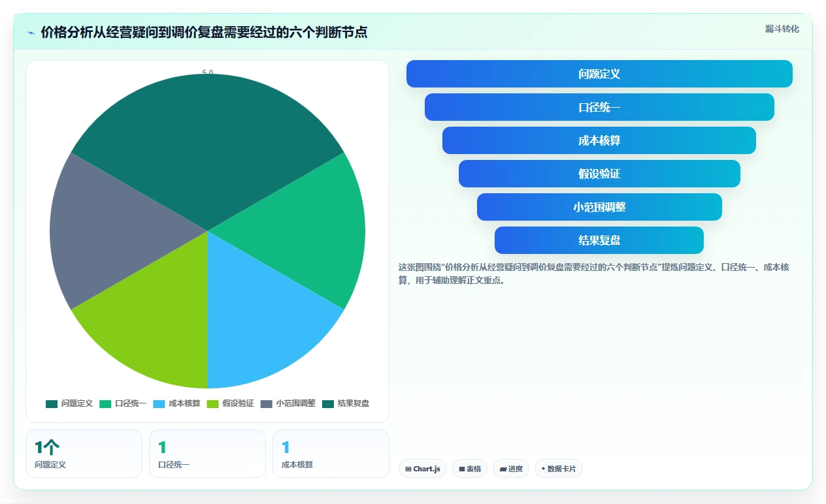This screenshot has width=826, height=504.
Task: Open the 问题定义 stat card showing 1个
Action: coord(84,454)
